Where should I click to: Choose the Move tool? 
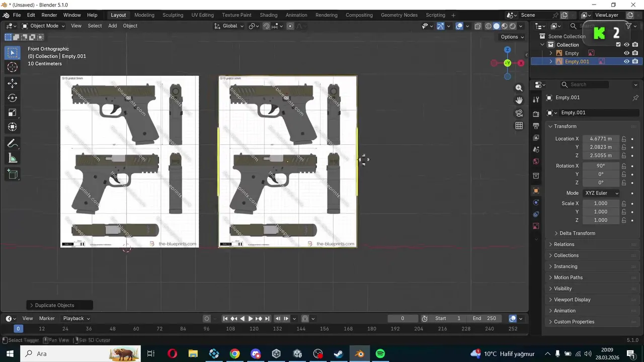pyautogui.click(x=13, y=83)
